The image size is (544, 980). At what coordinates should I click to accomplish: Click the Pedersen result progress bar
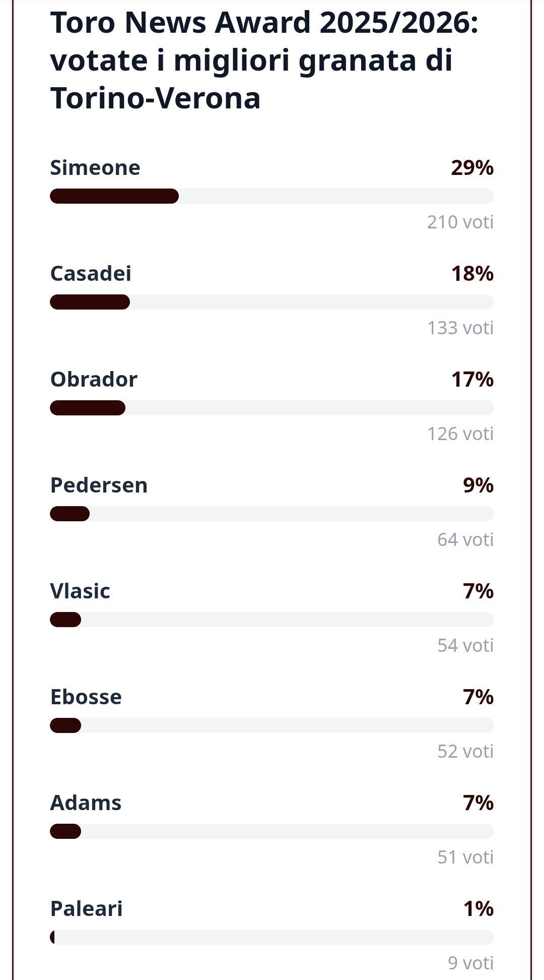click(271, 514)
